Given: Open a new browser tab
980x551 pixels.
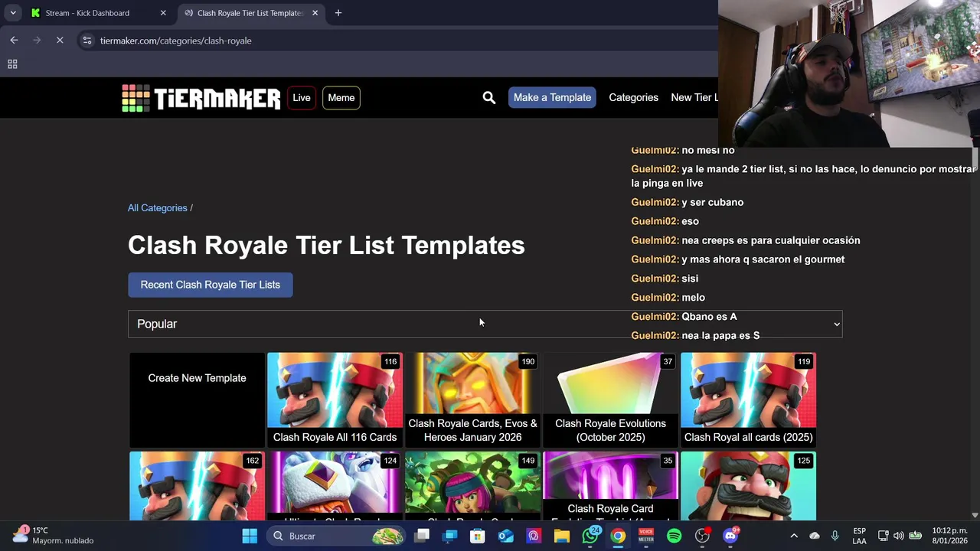Looking at the screenshot, I should click(338, 13).
